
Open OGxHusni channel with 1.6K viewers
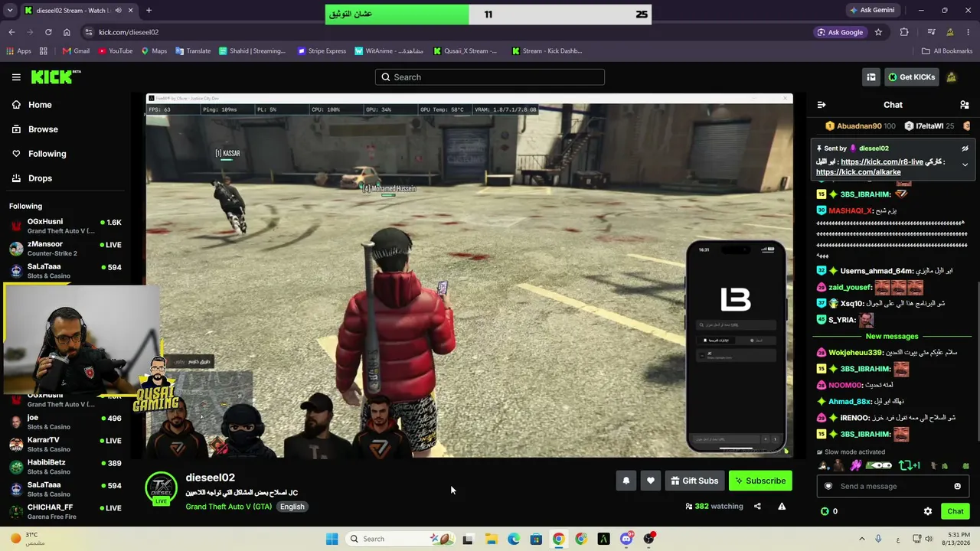(65, 226)
